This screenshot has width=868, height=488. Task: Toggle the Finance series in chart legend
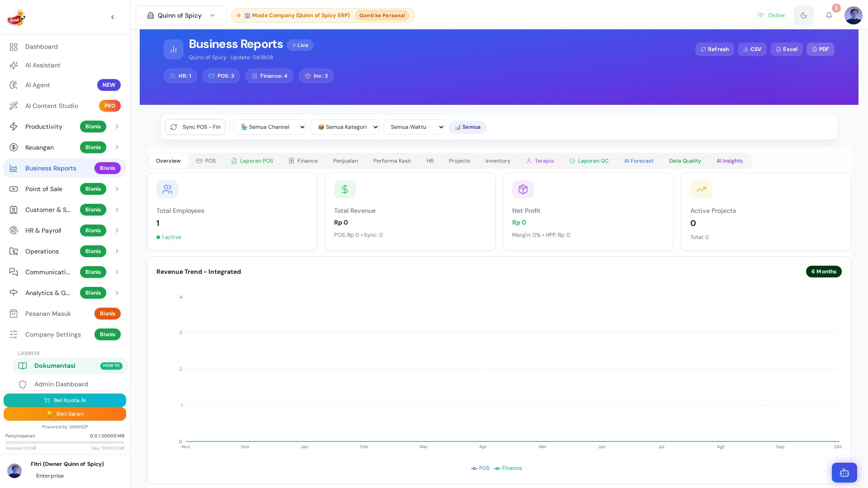tap(508, 468)
